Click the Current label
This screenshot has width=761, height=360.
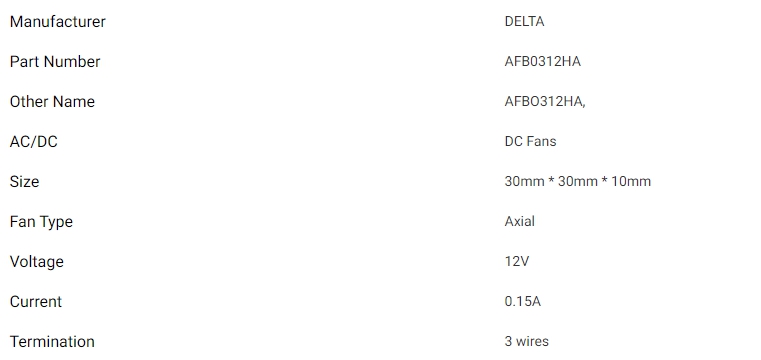coord(36,301)
